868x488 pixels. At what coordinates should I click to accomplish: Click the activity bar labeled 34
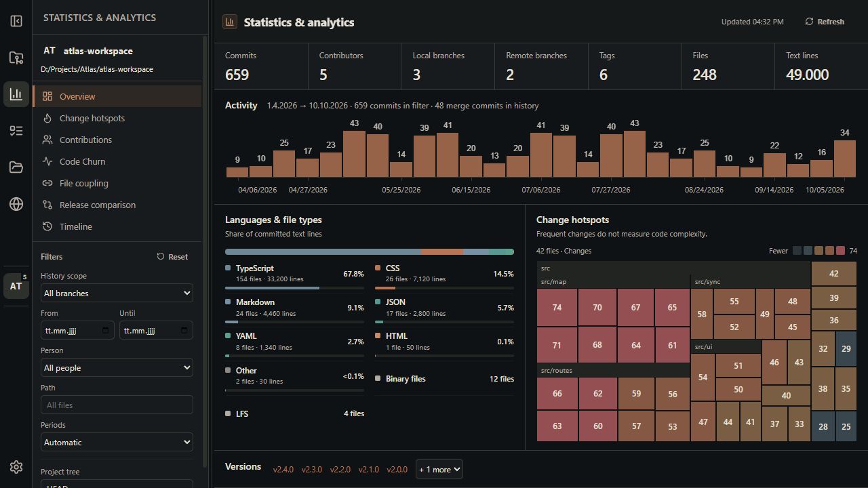[844, 159]
